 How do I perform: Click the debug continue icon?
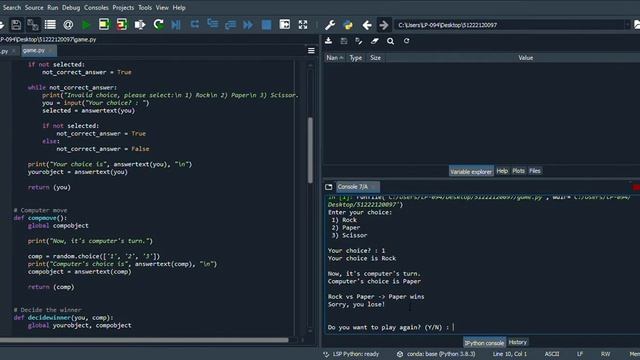pyautogui.click(x=248, y=25)
